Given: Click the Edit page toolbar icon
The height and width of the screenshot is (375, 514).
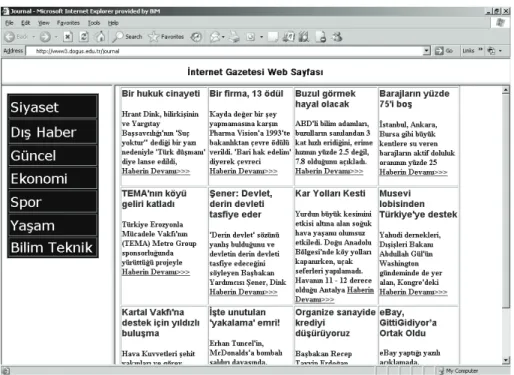Looking at the screenshot, I should point(251,37).
